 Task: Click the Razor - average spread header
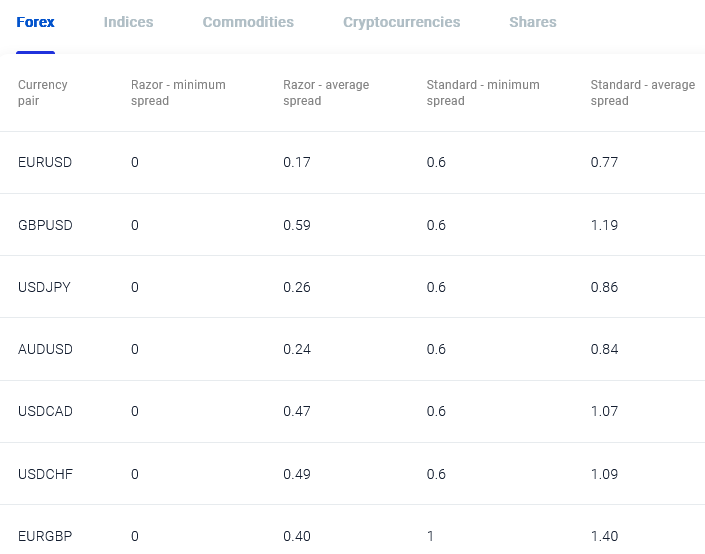[326, 93]
